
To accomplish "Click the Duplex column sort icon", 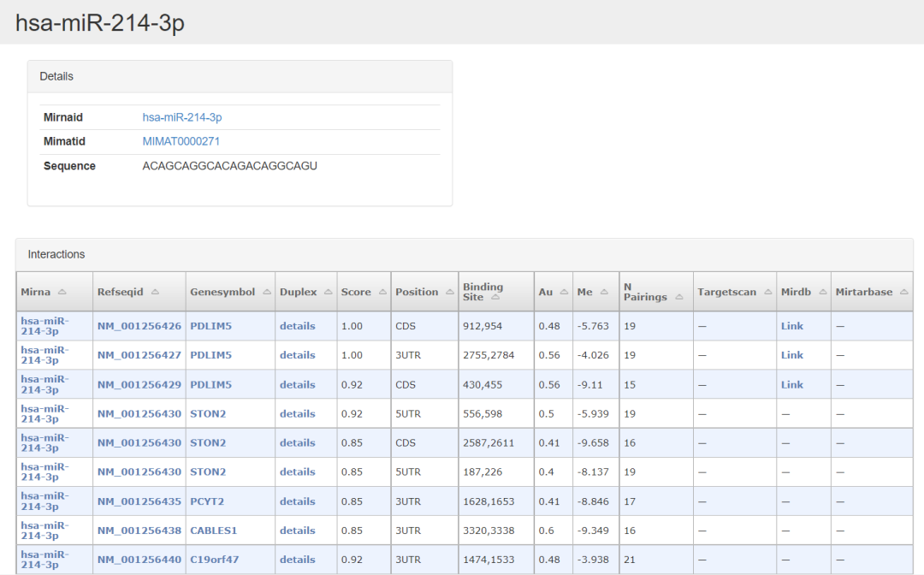I will pos(329,293).
